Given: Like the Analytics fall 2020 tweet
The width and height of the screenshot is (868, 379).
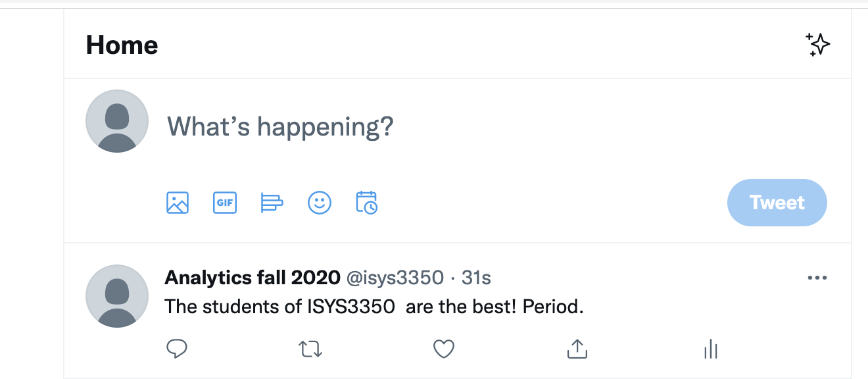Looking at the screenshot, I should (444, 349).
